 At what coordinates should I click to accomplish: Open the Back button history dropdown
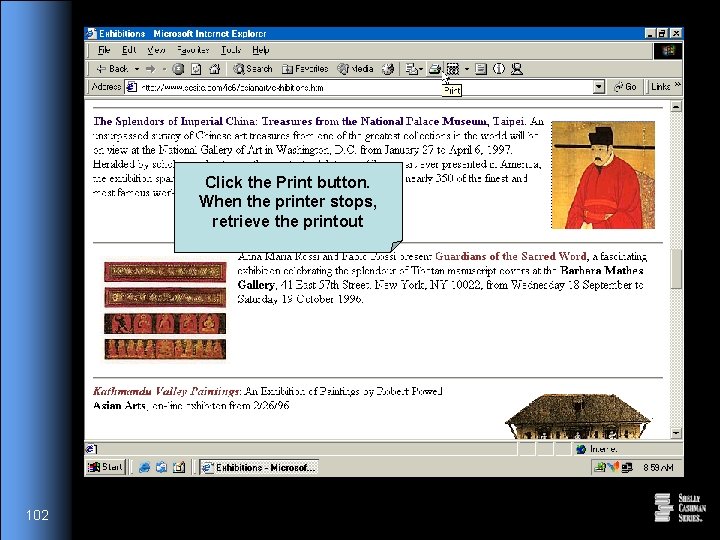point(137,69)
